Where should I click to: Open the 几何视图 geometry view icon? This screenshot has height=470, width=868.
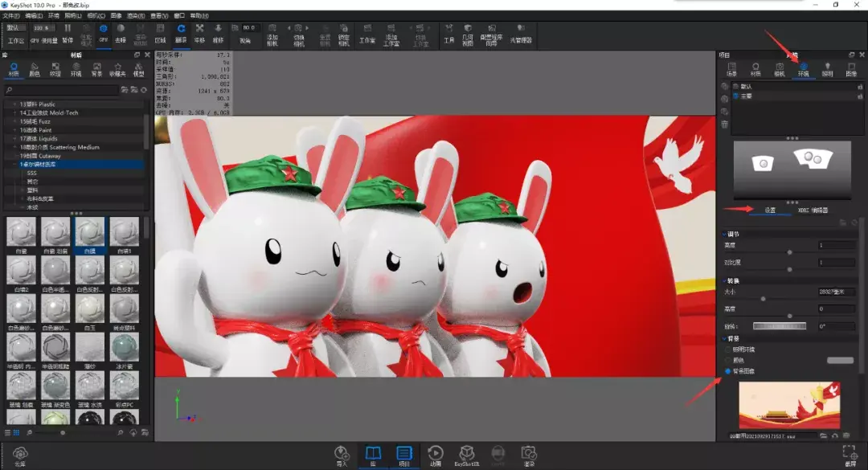(x=468, y=35)
